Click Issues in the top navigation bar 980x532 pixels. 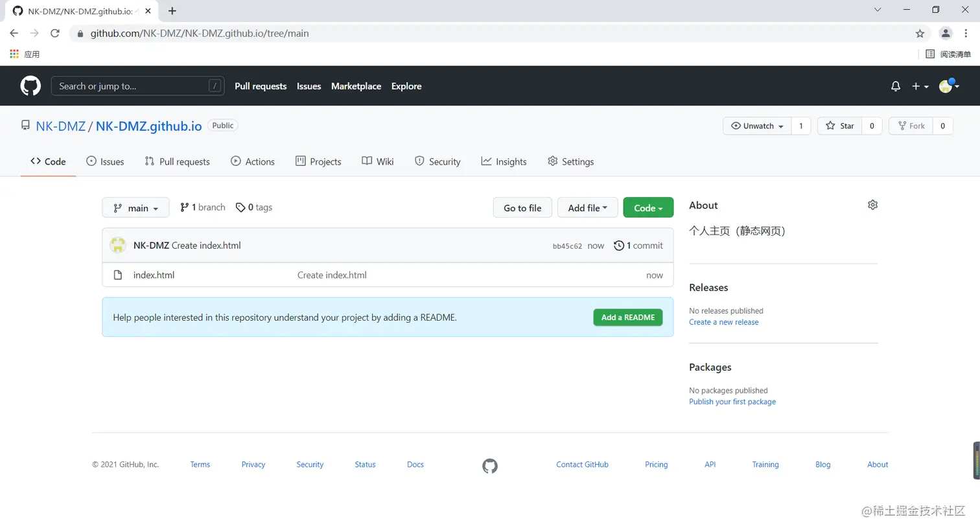point(309,86)
